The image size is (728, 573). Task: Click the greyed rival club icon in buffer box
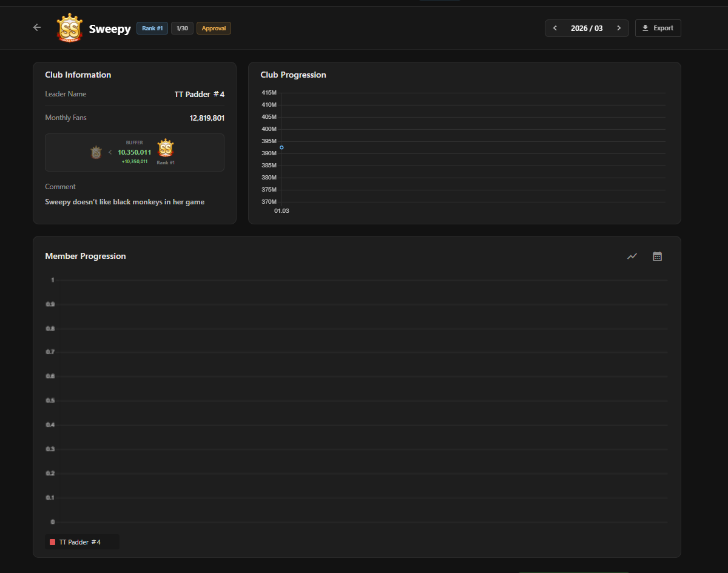(x=96, y=152)
